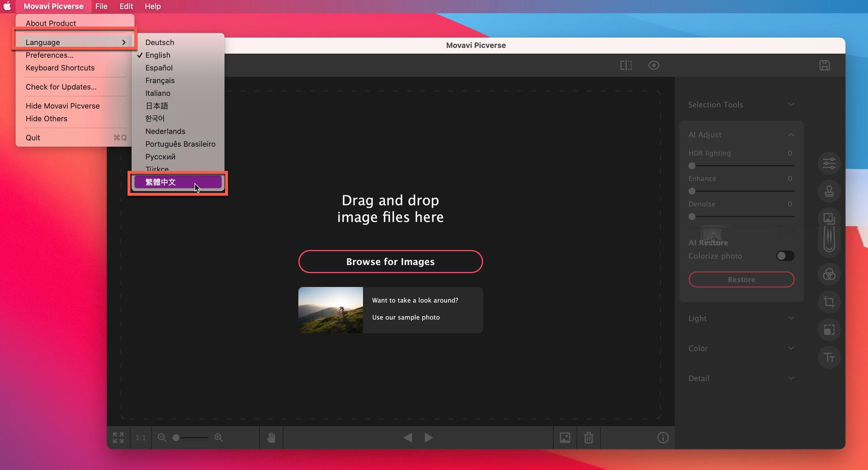Click the add image icon in bottom bar
Image resolution: width=868 pixels, height=470 pixels.
565,437
